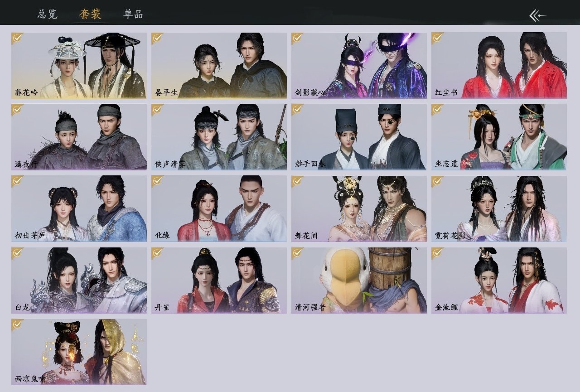Select the 白龙 armor set
The height and width of the screenshot is (392, 580).
[79, 281]
